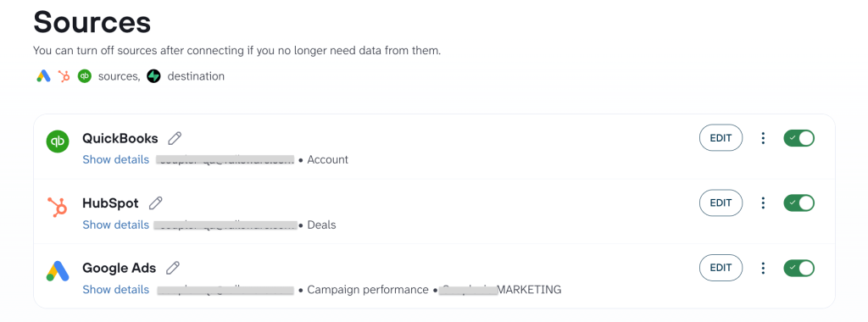This screenshot has width=868, height=322.
Task: Rename HubSpot source via its pencil icon
Action: [156, 203]
